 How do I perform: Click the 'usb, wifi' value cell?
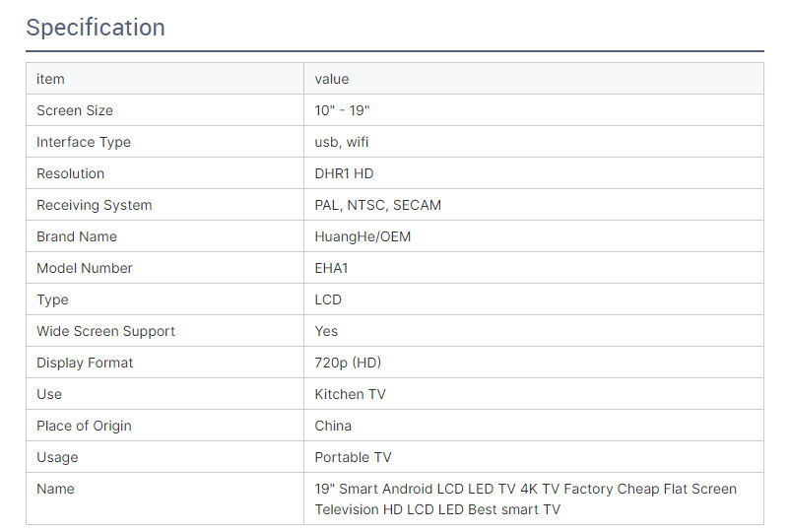[342, 142]
